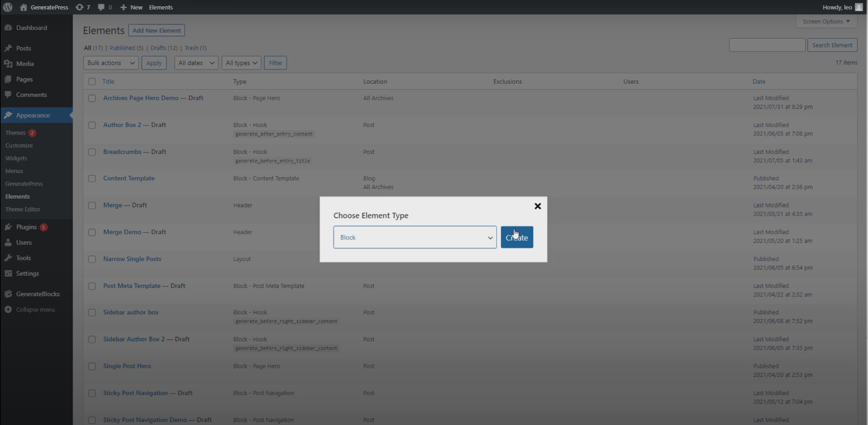The image size is (868, 425).
Task: Open the All types filter dropdown
Action: pos(241,63)
